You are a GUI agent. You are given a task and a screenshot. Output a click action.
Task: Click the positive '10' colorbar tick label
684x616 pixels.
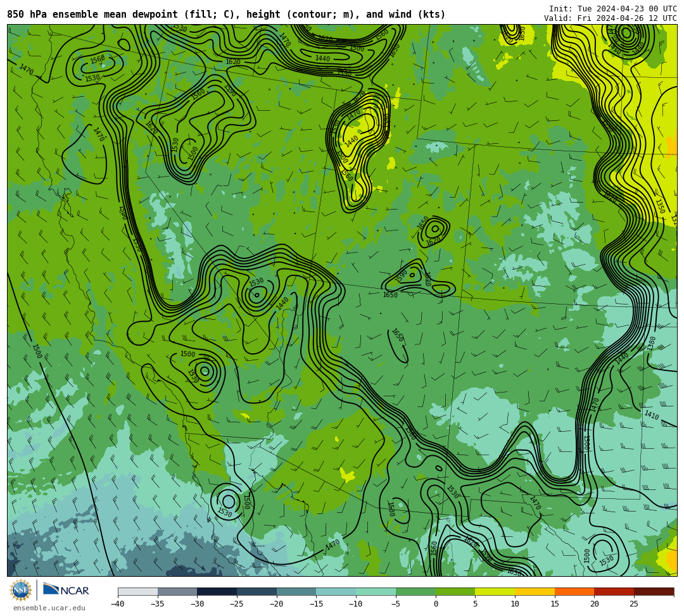(515, 604)
